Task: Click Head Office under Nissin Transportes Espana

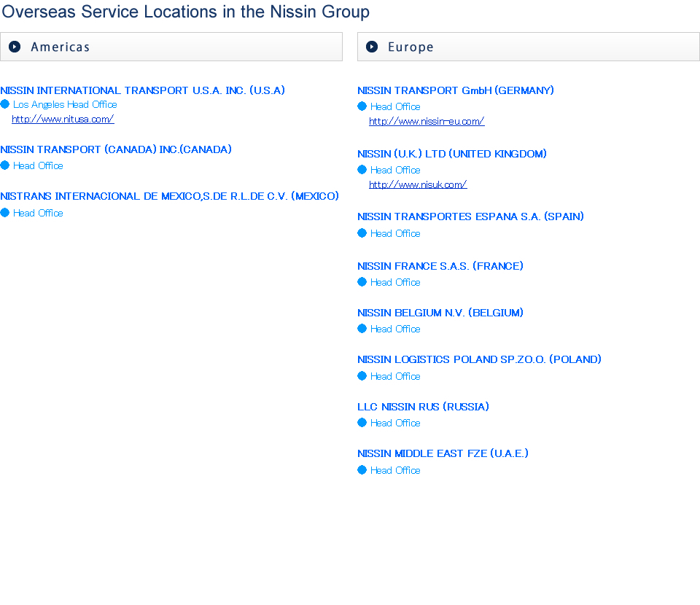Action: [x=395, y=234]
